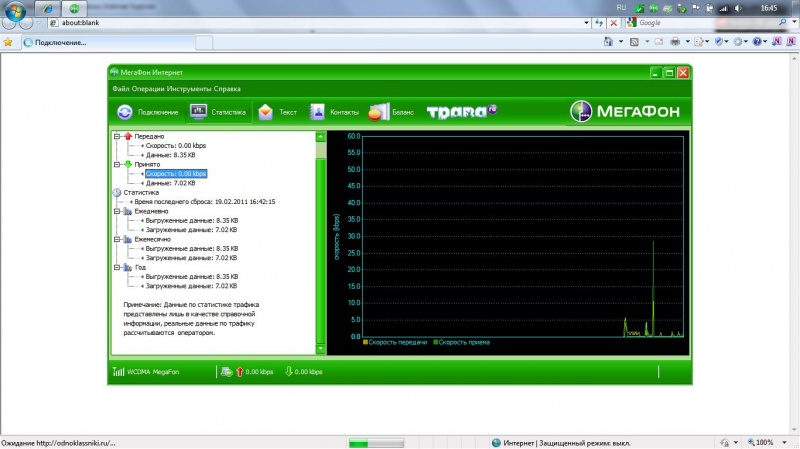Select the Время последнего сброса row

[x=205, y=202]
